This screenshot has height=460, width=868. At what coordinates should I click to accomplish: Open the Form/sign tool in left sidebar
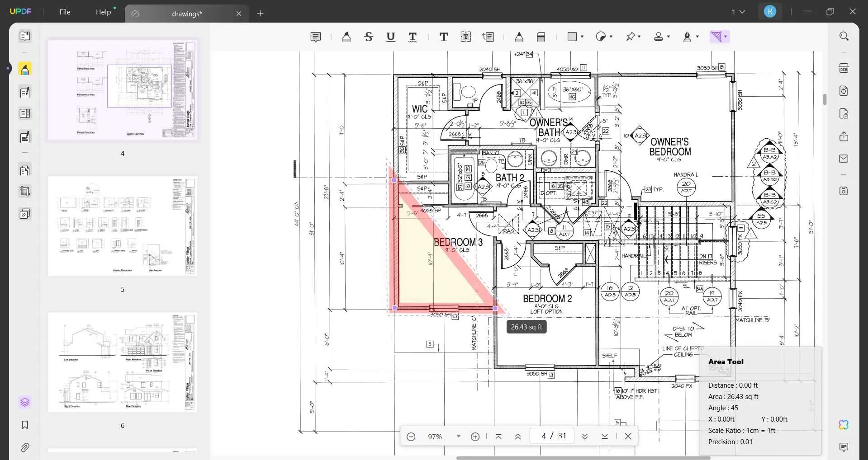click(x=25, y=136)
